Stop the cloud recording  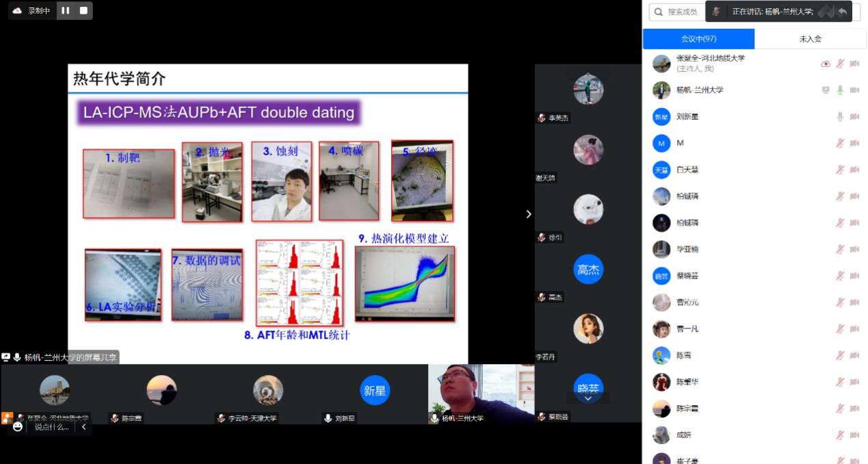tap(83, 10)
